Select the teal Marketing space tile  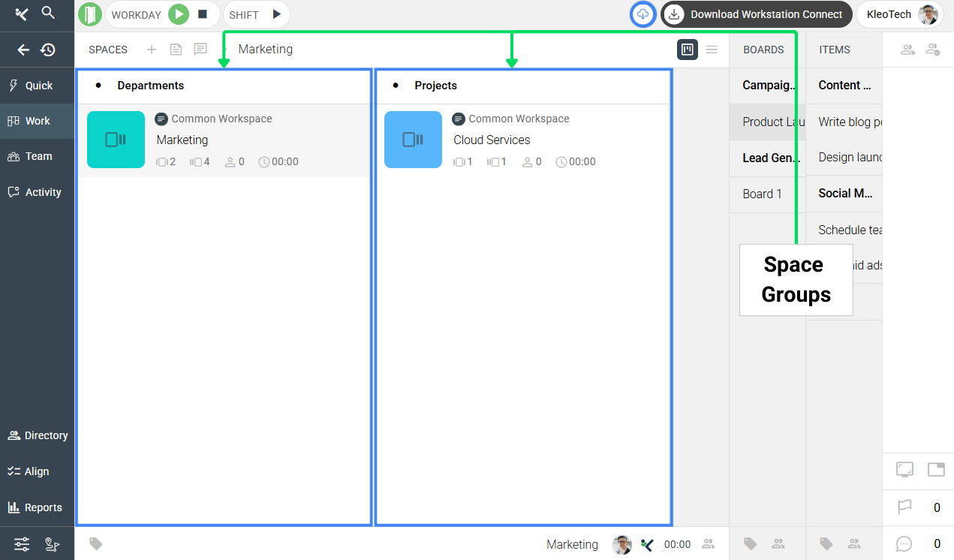(x=116, y=140)
